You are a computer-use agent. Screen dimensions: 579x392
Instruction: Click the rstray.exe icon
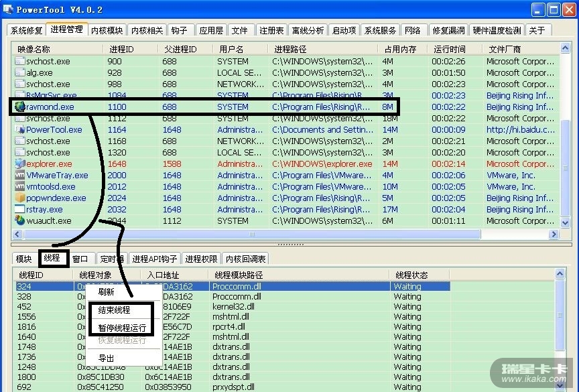[x=20, y=209]
